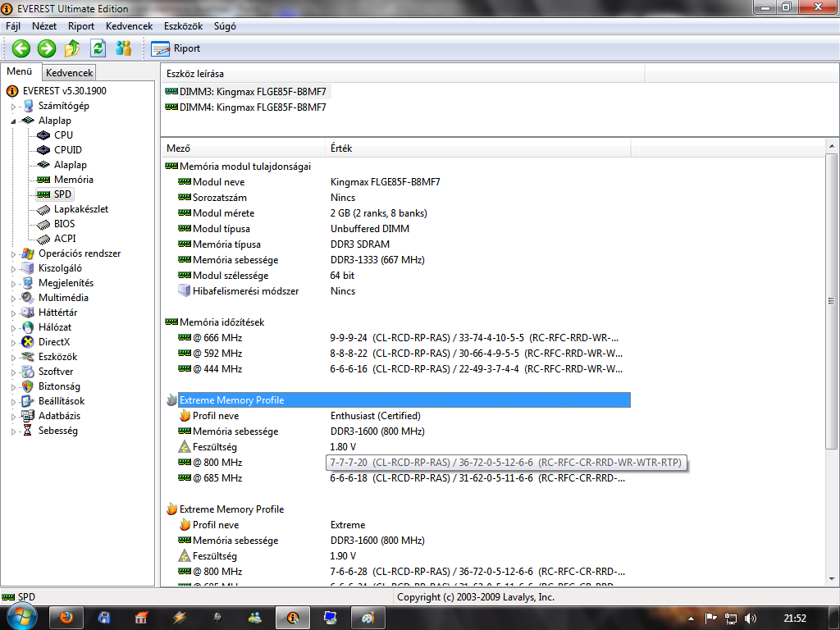Viewport: 840px width, 630px height.
Task: Select the CPU item icon
Action: [x=43, y=135]
